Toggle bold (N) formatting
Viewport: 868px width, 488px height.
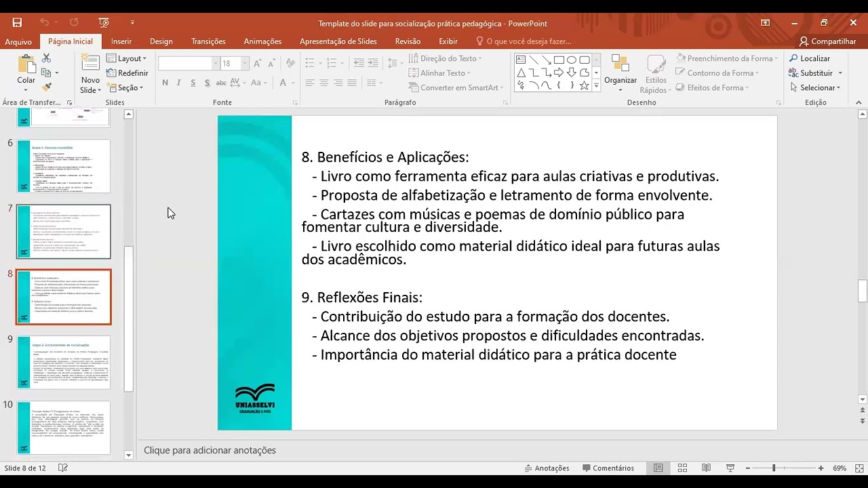(165, 83)
